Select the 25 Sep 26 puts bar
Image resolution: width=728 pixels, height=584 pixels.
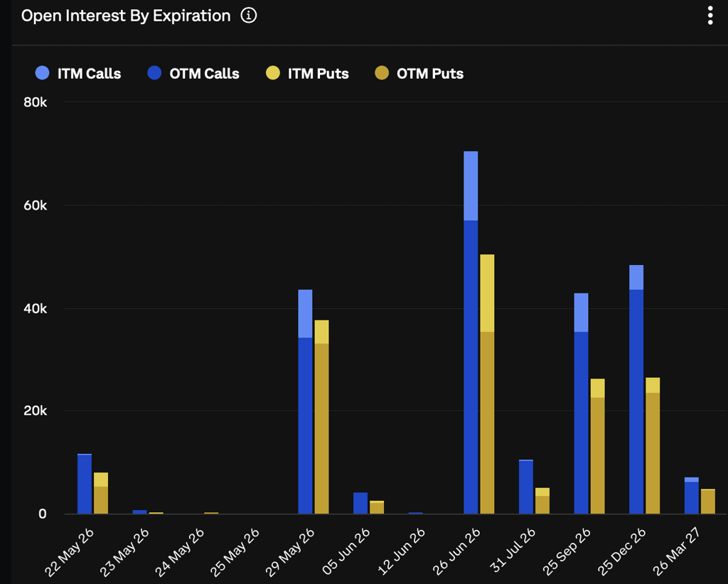pos(597,446)
